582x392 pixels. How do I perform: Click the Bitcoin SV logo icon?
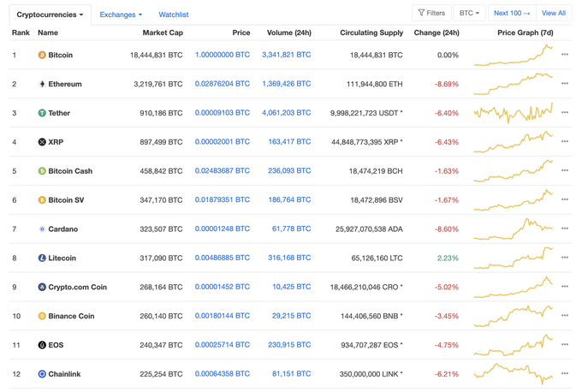(42, 199)
